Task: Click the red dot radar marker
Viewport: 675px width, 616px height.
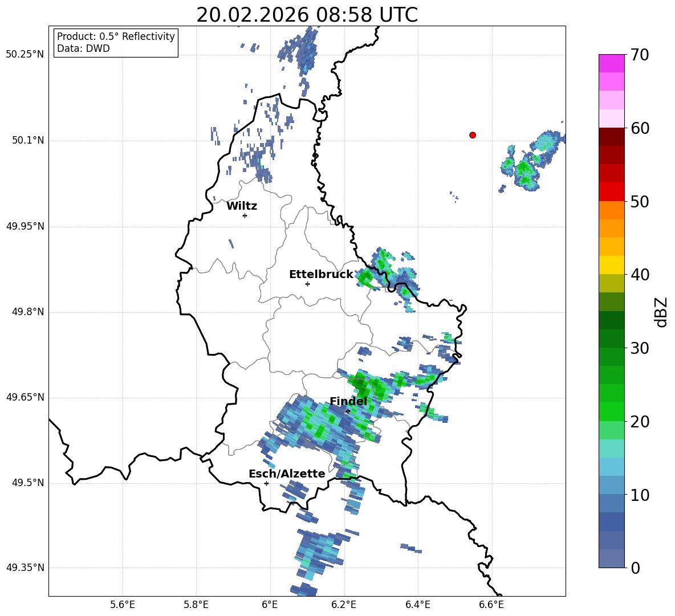Action: [x=473, y=135]
